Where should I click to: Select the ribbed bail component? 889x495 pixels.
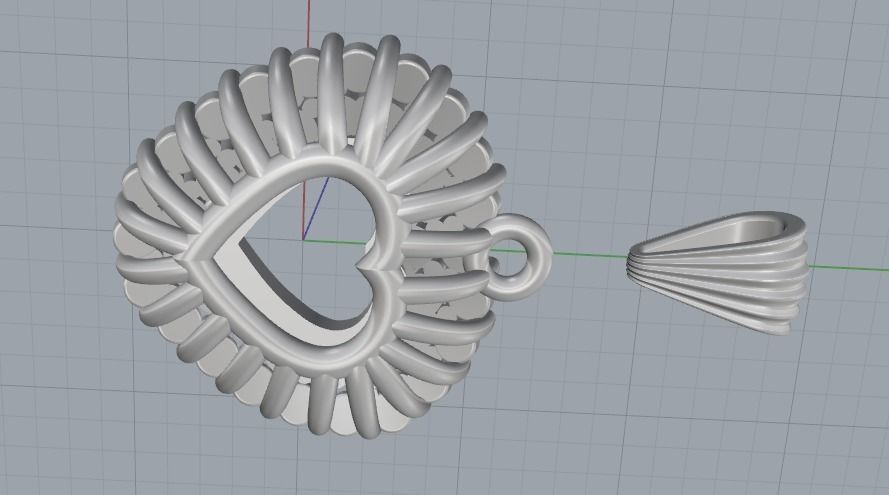point(717,272)
